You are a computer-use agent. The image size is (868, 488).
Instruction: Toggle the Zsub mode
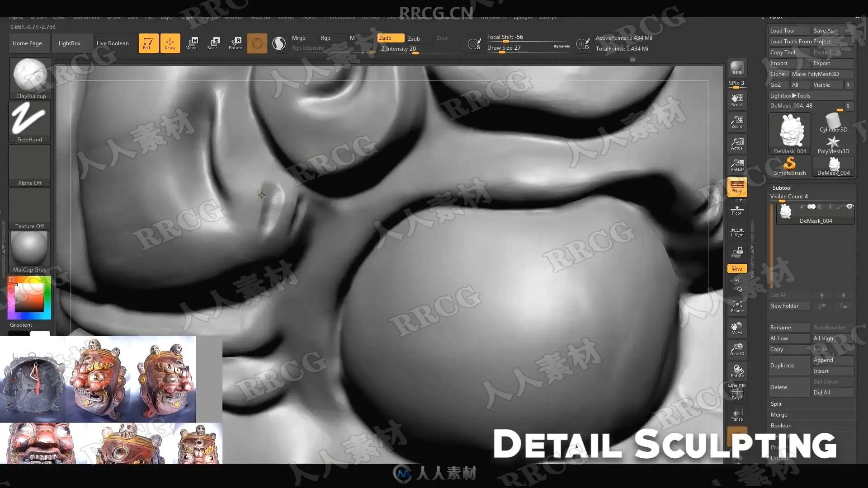414,38
